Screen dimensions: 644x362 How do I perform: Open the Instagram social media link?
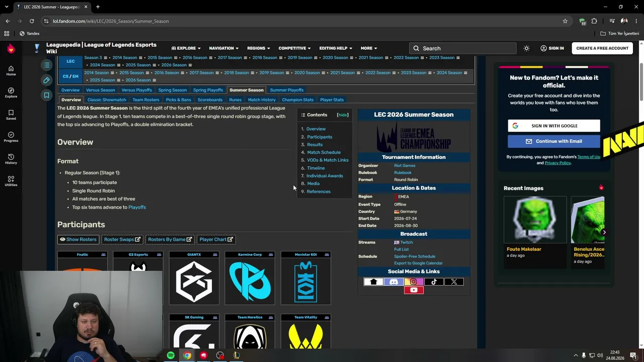coord(414,282)
